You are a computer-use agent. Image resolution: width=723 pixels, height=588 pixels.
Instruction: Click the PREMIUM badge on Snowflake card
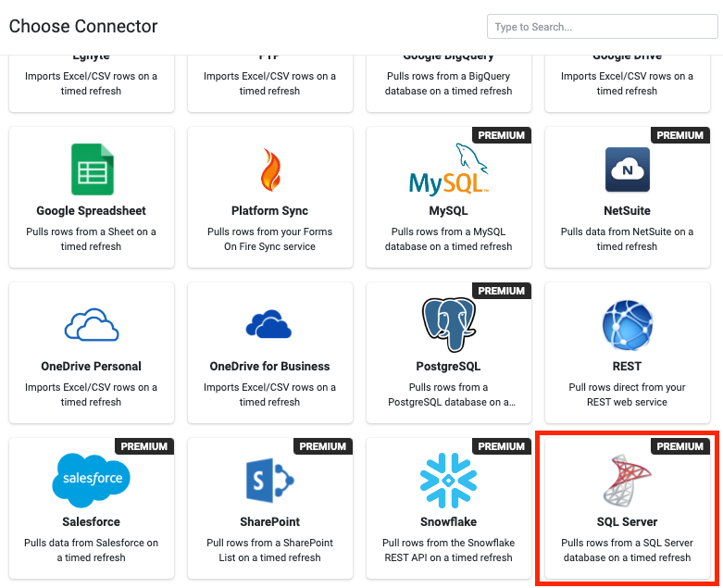(502, 446)
